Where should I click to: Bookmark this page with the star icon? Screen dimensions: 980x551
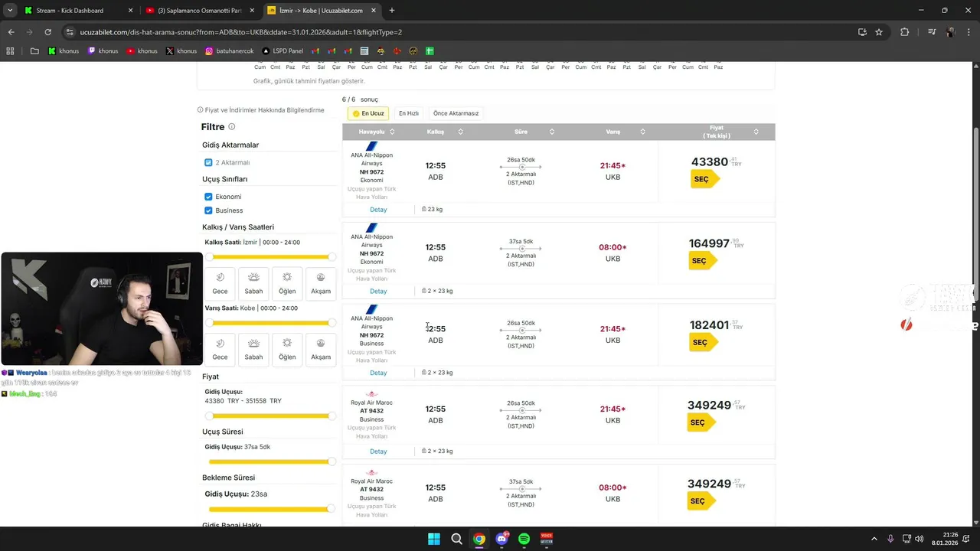879,32
